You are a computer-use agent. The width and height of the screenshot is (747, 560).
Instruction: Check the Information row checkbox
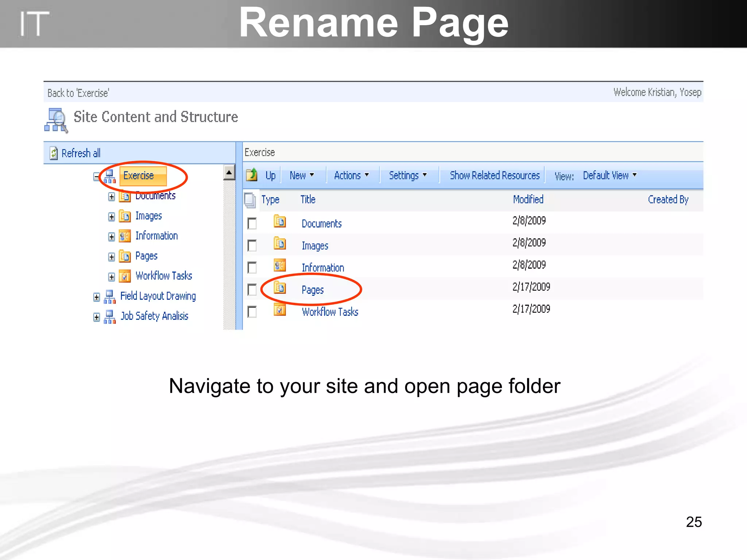252,268
